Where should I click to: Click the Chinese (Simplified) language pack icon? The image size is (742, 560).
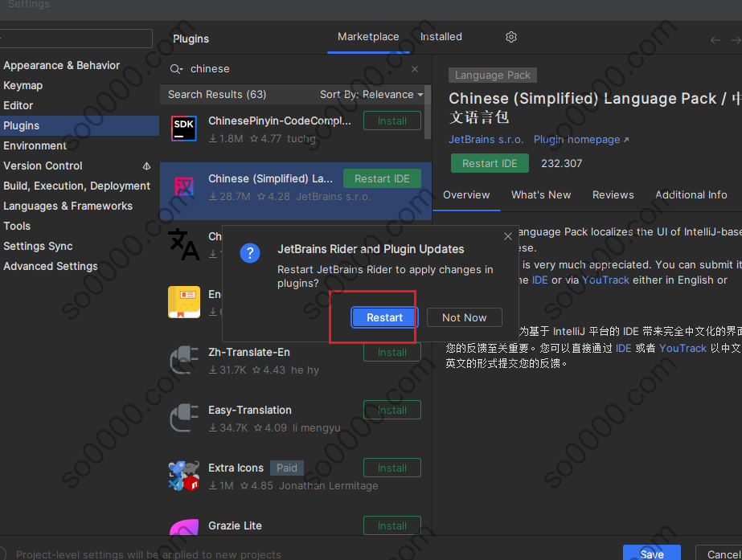pos(183,186)
